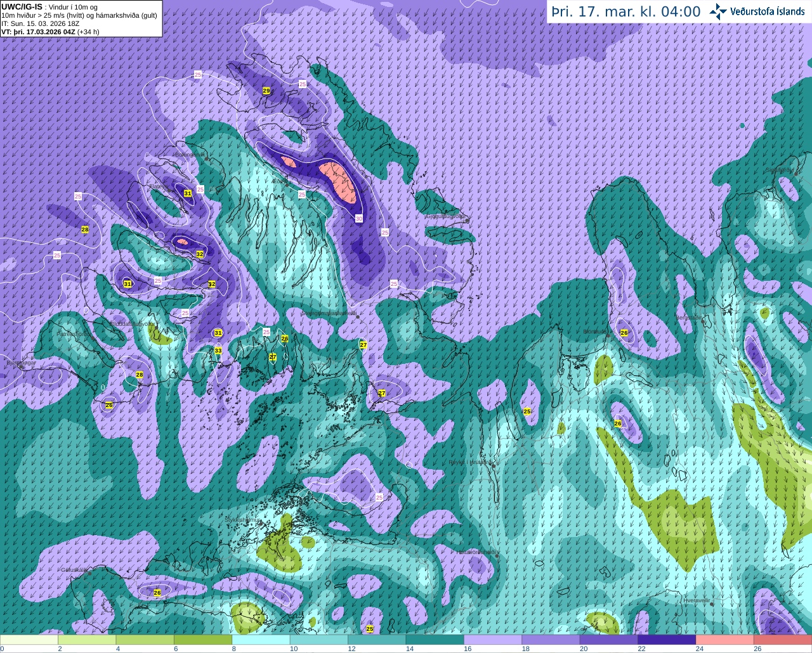Click the 0–2 m/s pale yellow legend swatch

click(x=29, y=640)
